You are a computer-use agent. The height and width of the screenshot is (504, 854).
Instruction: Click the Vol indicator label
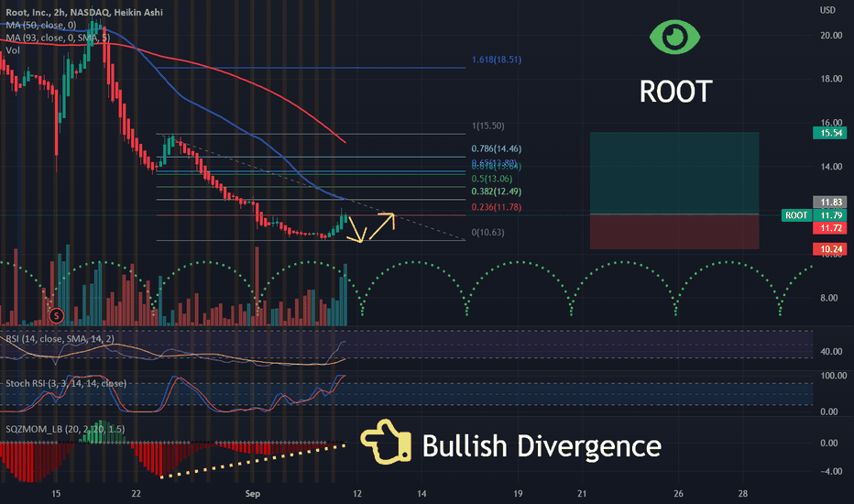point(13,50)
